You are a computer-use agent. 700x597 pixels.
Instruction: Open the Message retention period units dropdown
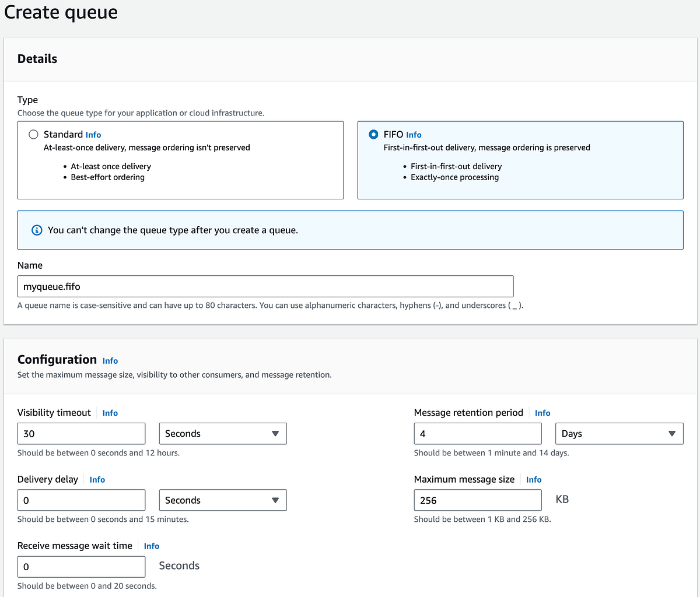pyautogui.click(x=619, y=433)
